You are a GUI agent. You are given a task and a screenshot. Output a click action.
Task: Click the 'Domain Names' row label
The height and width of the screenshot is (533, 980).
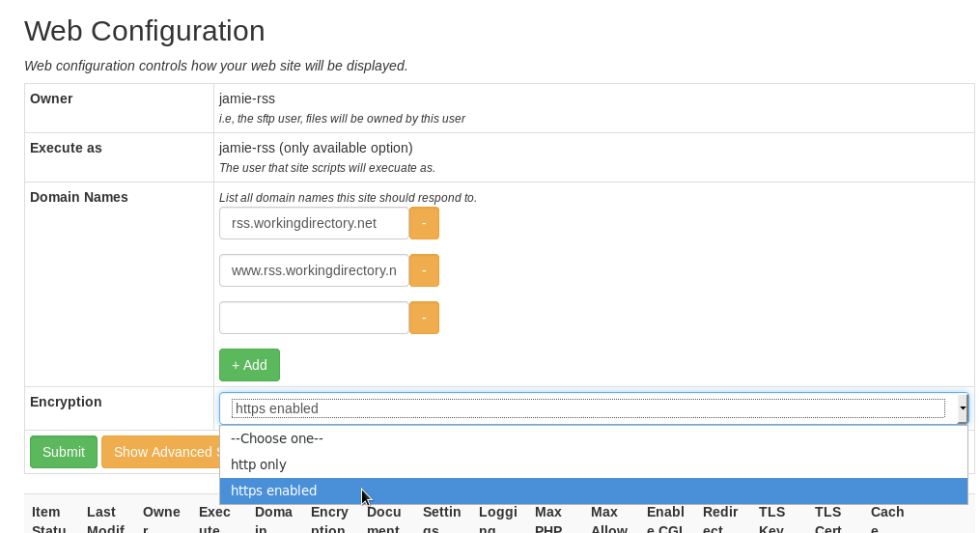point(79,197)
